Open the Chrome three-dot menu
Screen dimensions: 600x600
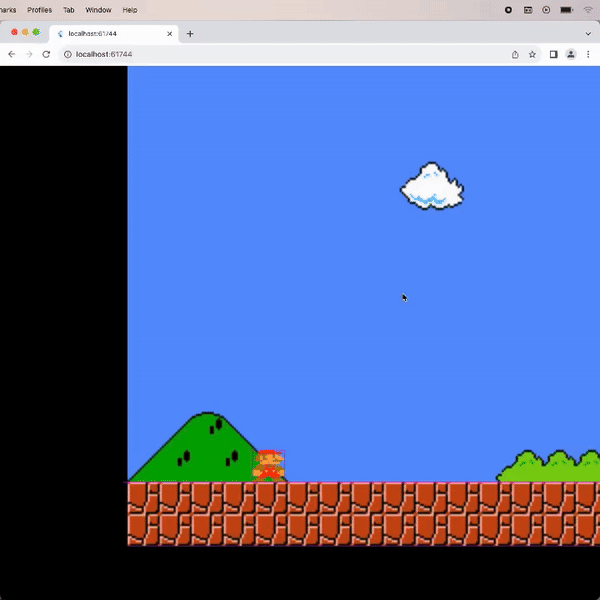coord(590,54)
